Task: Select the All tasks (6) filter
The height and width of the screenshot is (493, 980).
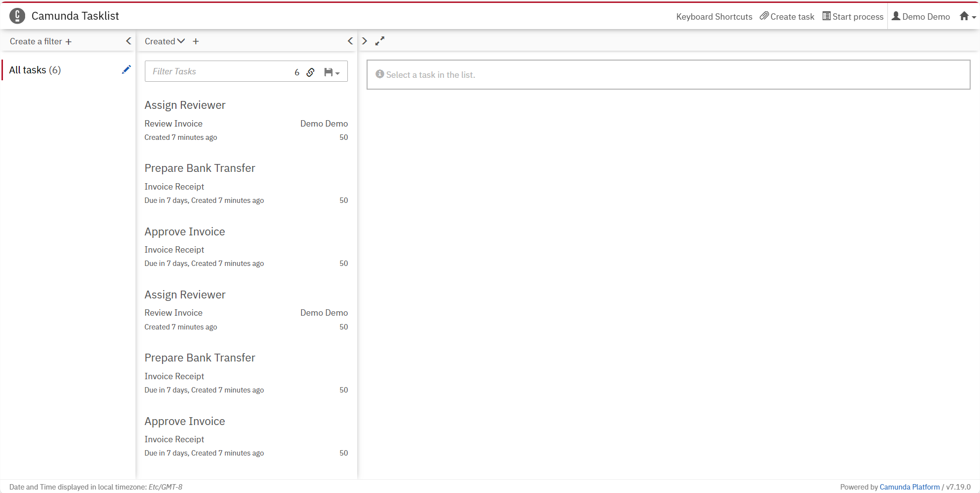Action: 35,70
